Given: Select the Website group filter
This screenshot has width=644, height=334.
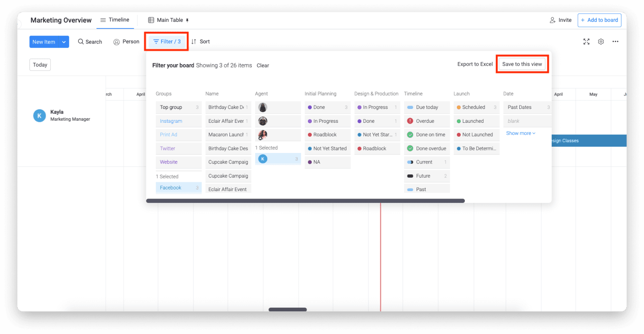Looking at the screenshot, I should point(179,162).
